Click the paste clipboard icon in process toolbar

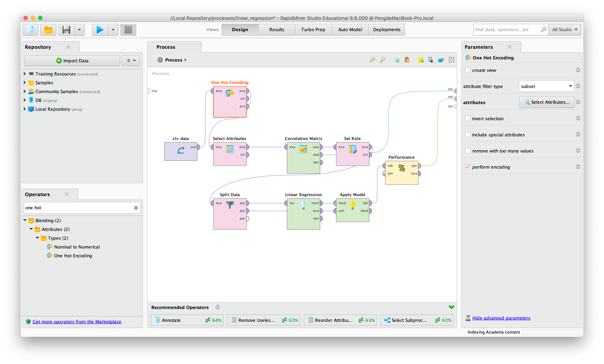pos(407,60)
